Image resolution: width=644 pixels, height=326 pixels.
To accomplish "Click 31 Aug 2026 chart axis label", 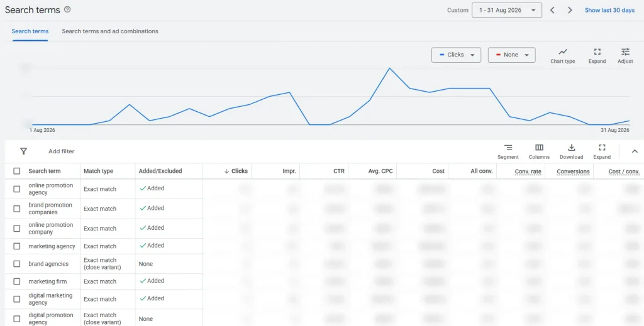I will pyautogui.click(x=615, y=131).
